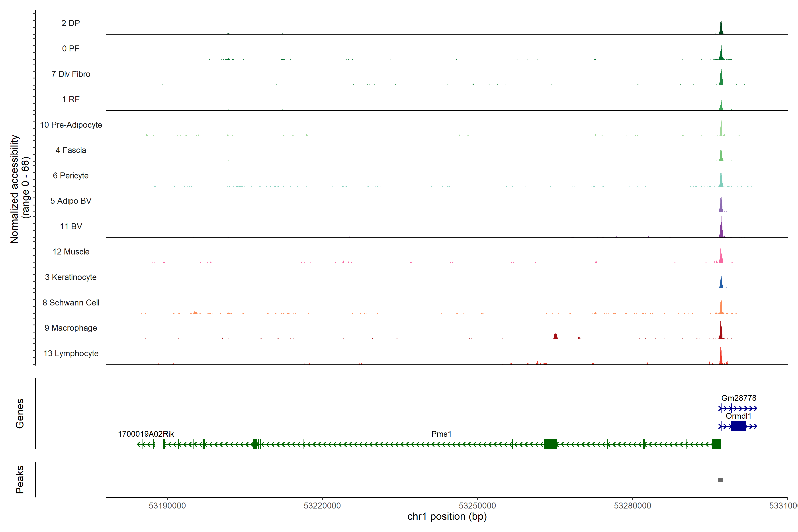Click the 2 DP track label
The width and height of the screenshot is (798, 532).
70,23
